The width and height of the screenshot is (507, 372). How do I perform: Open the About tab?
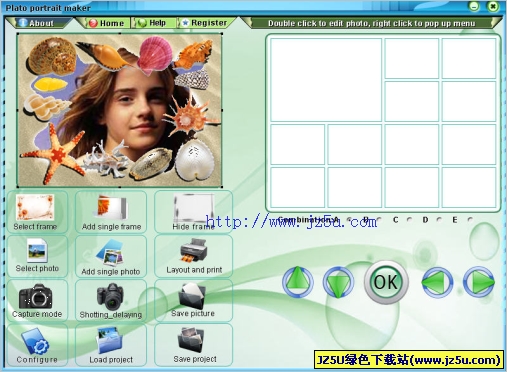coord(38,23)
